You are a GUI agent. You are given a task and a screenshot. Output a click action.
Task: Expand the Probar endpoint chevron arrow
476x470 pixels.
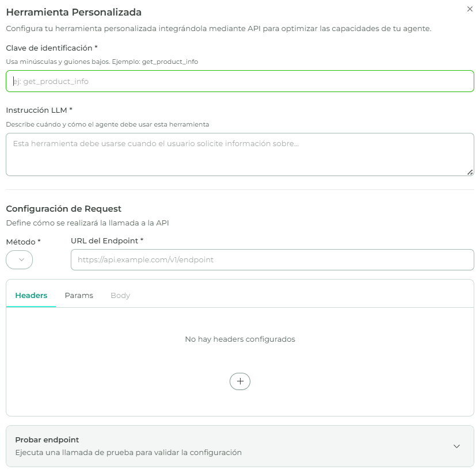[x=456, y=446]
